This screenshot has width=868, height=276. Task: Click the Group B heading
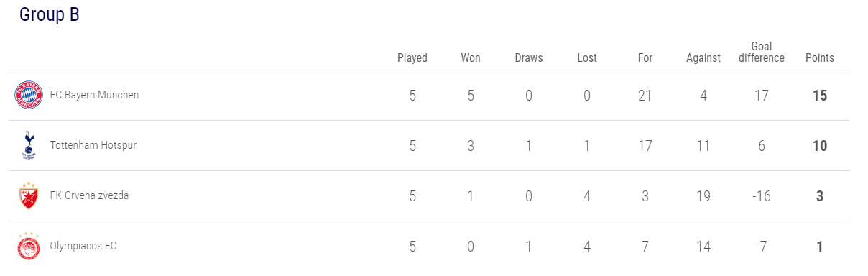49,14
